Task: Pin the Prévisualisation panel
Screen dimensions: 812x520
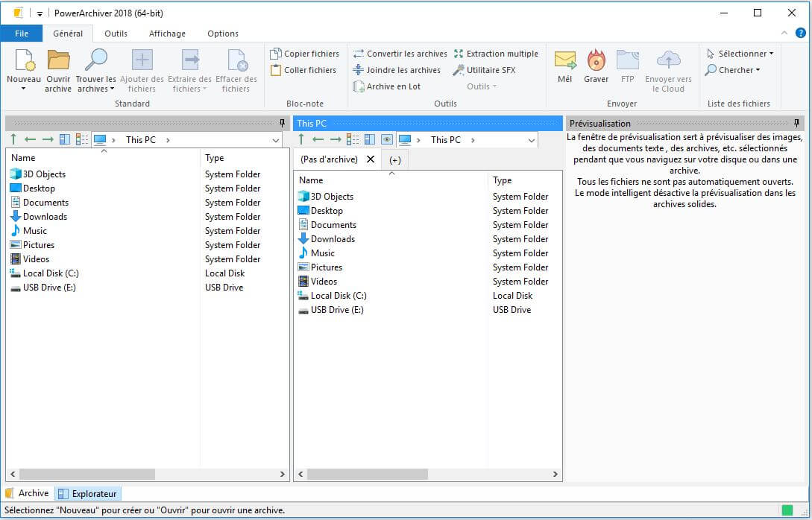Action: pyautogui.click(x=796, y=123)
